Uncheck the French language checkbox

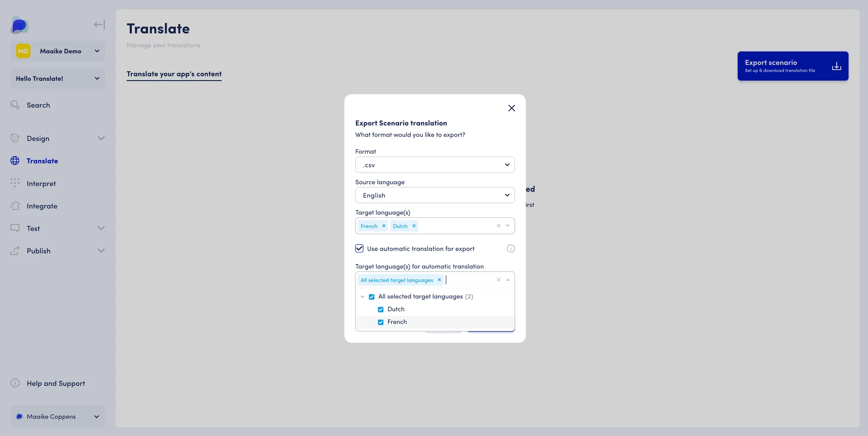tap(381, 322)
